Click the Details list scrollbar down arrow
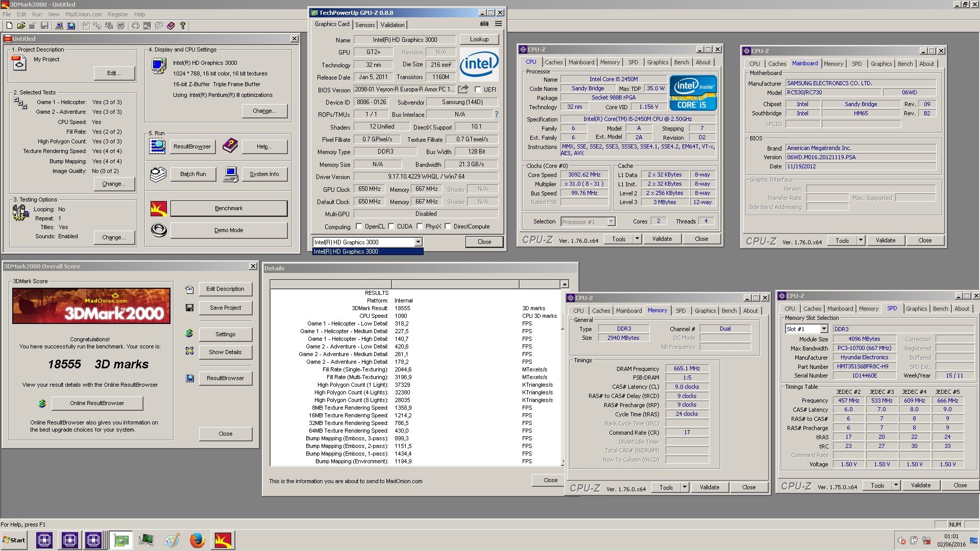Viewport: 980px width, 551px height. point(563,462)
